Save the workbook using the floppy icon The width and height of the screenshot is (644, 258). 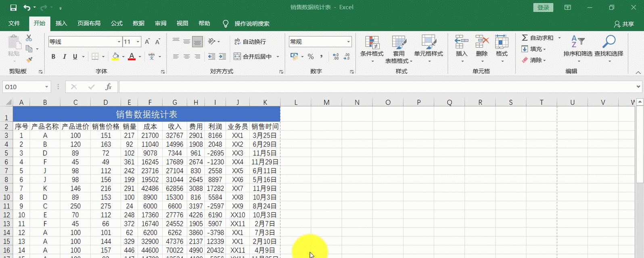coord(13,8)
